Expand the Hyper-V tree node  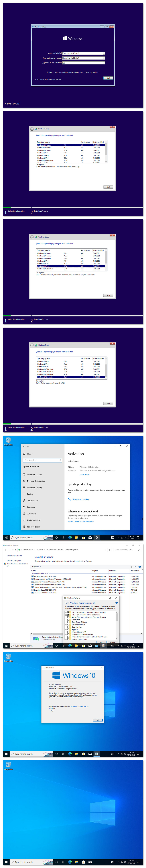click(66, 629)
